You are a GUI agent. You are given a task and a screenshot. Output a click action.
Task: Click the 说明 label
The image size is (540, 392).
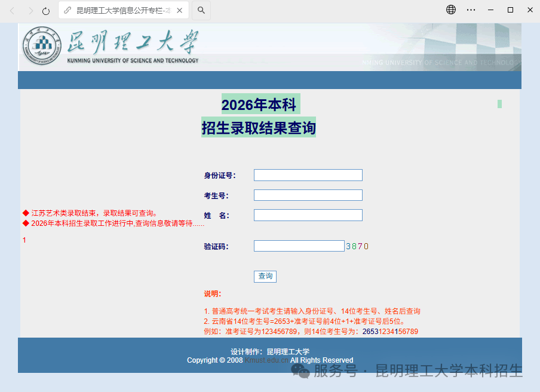[x=213, y=294]
